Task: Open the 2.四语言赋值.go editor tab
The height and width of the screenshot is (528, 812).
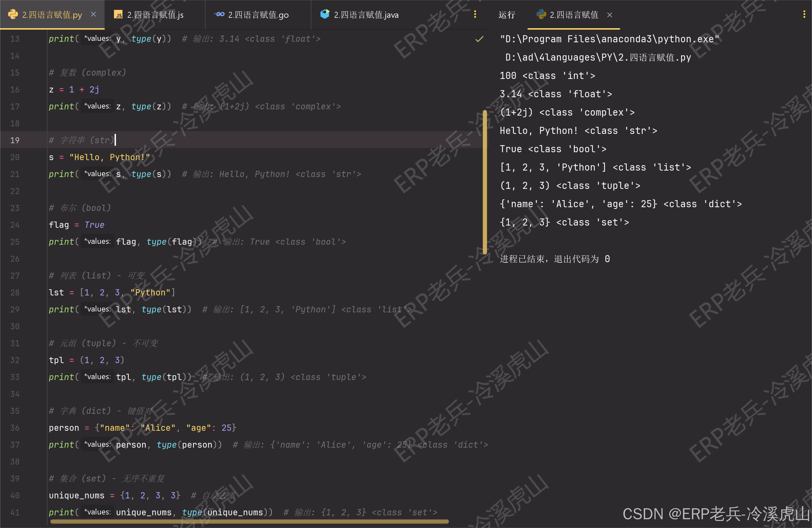Action: 258,15
